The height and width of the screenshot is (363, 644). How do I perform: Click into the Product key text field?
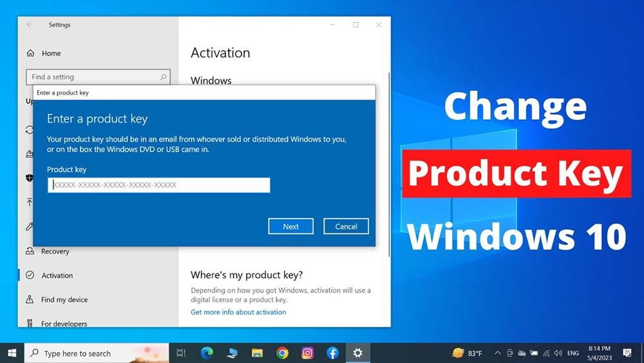click(158, 185)
